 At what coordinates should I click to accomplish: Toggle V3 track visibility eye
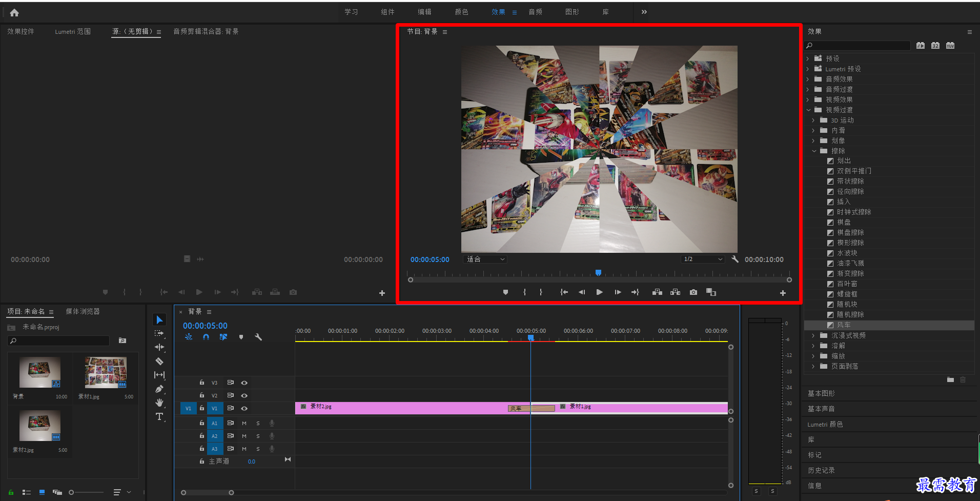point(244,383)
